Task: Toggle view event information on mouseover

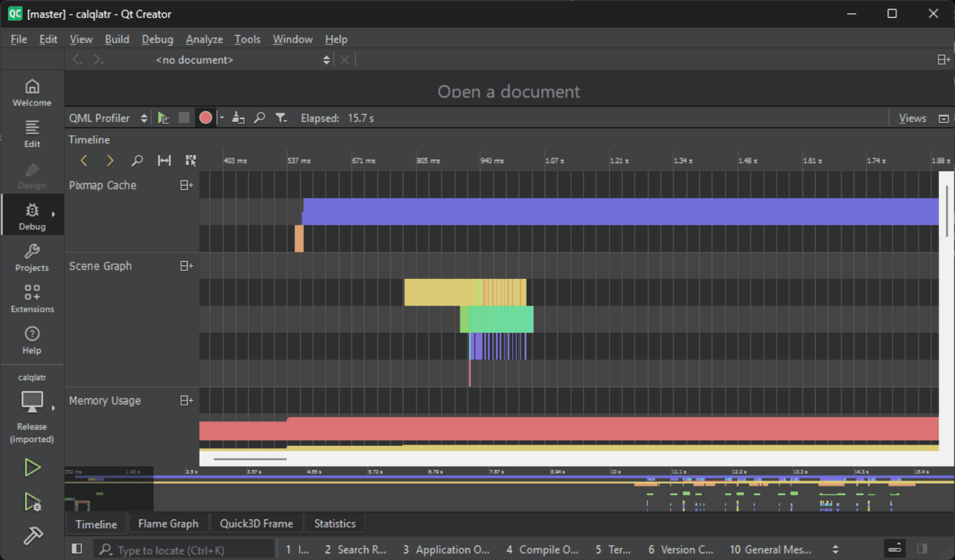Action: (x=191, y=160)
